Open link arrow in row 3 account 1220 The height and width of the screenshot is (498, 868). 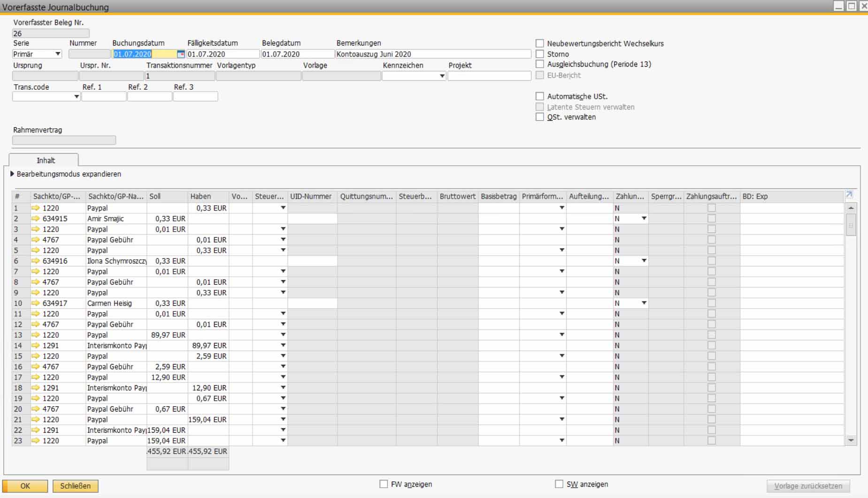tap(36, 229)
